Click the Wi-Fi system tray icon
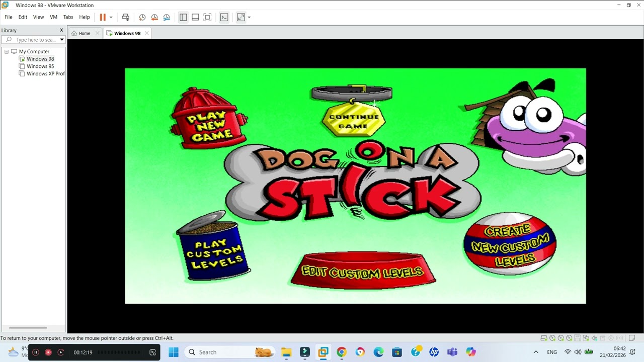 click(568, 352)
